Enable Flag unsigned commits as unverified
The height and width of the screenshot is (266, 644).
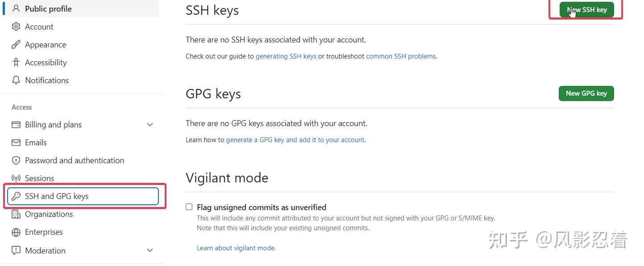189,207
